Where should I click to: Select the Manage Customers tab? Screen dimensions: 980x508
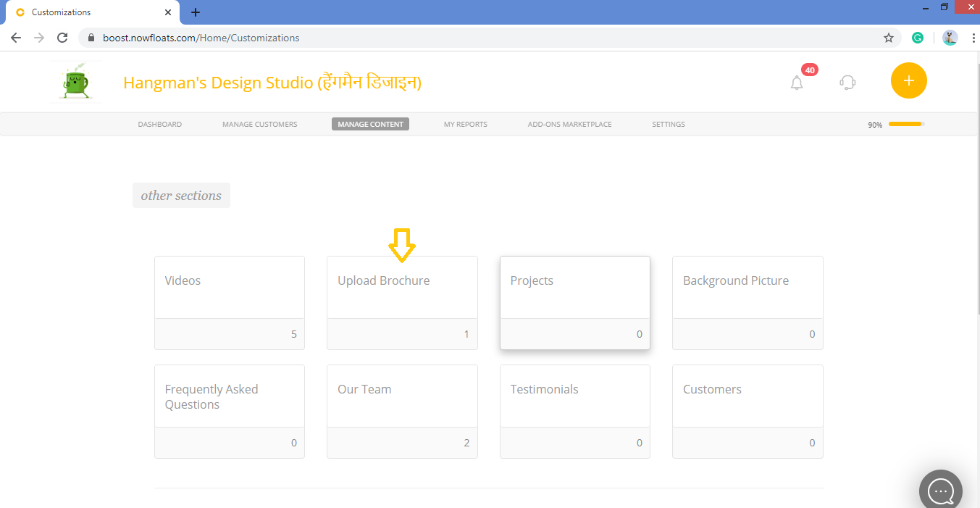point(259,124)
